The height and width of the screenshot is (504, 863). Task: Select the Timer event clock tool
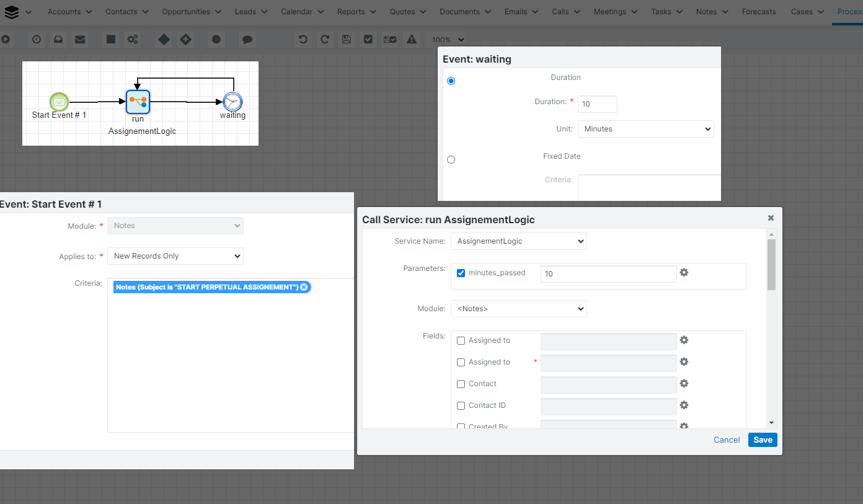pyautogui.click(x=37, y=39)
